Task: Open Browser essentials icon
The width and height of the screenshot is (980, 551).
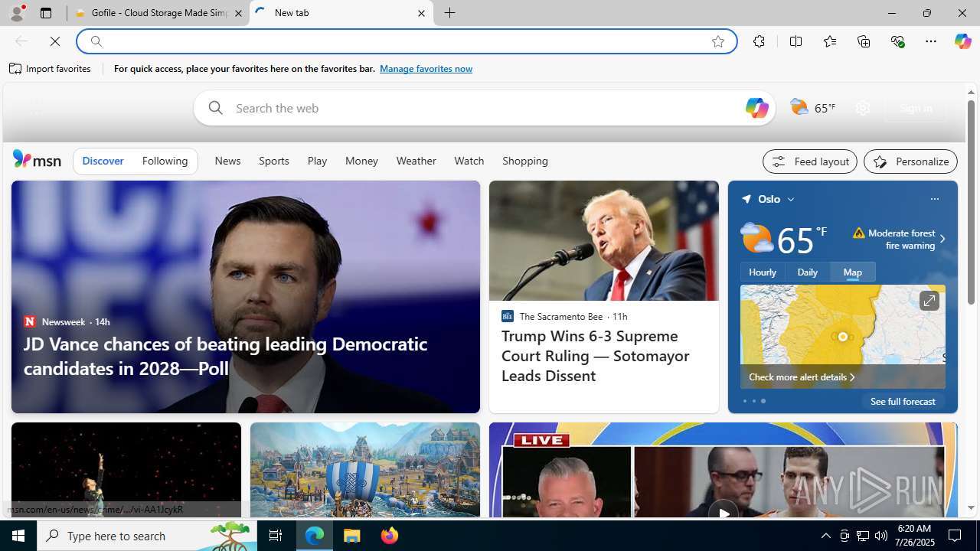Action: pyautogui.click(x=897, y=41)
